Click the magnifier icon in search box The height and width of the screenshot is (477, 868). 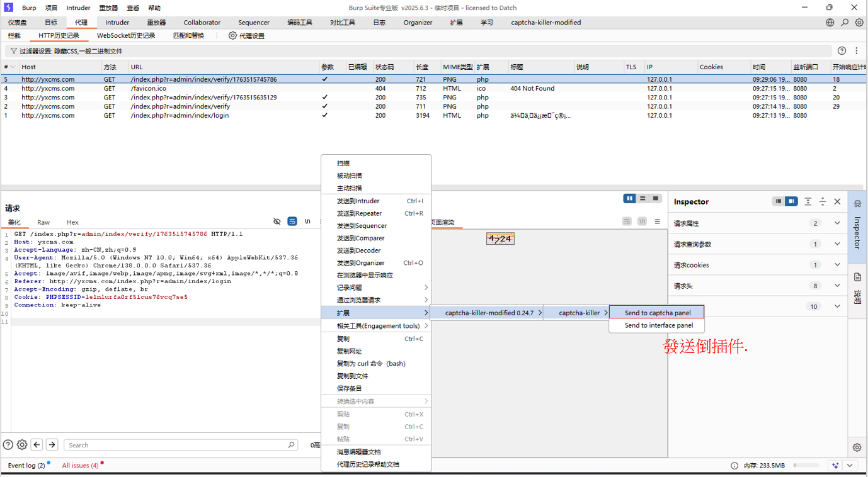point(291,445)
